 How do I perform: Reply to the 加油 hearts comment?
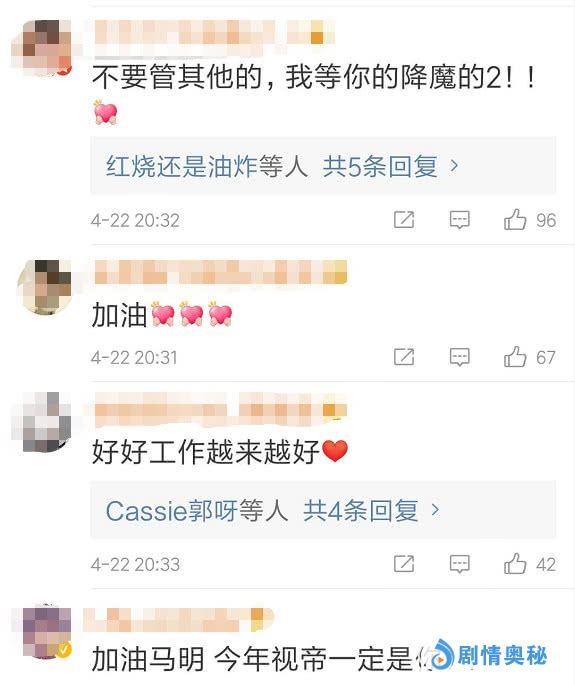[x=460, y=357]
